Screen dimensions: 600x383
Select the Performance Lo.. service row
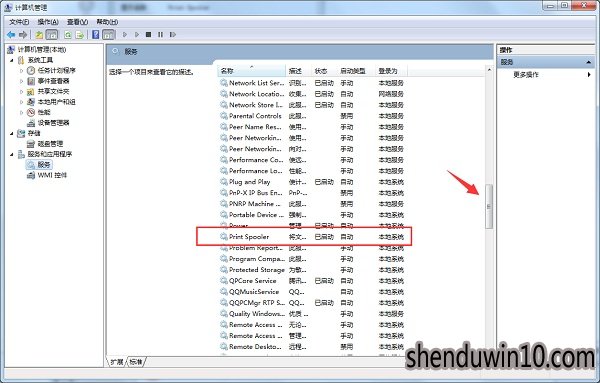pyautogui.click(x=312, y=171)
